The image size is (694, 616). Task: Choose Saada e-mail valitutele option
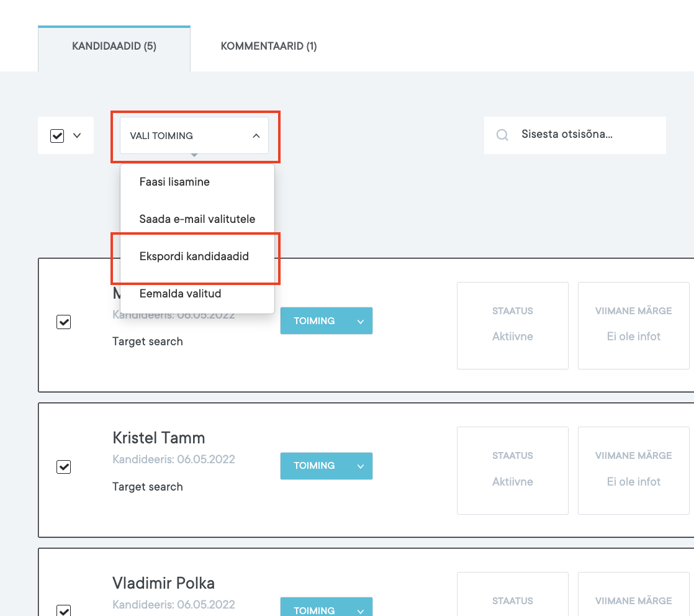point(197,219)
